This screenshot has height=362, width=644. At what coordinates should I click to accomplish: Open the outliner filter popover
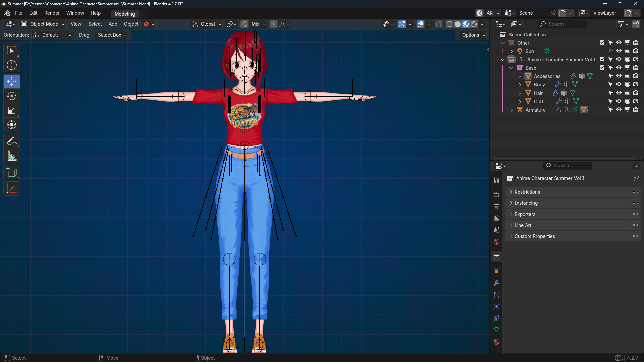point(623,24)
